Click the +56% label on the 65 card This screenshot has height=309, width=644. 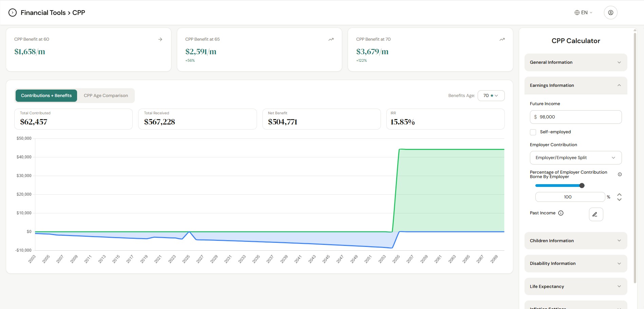(190, 61)
